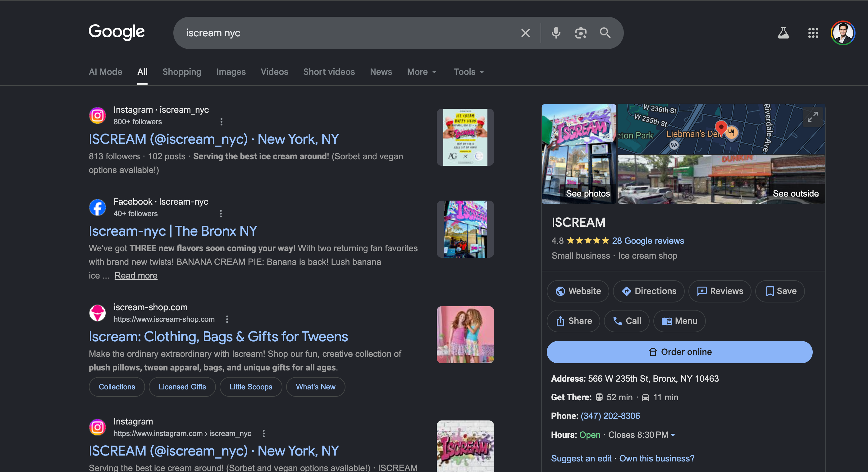Read more of the Facebook snippet
The height and width of the screenshot is (472, 868).
click(x=136, y=275)
